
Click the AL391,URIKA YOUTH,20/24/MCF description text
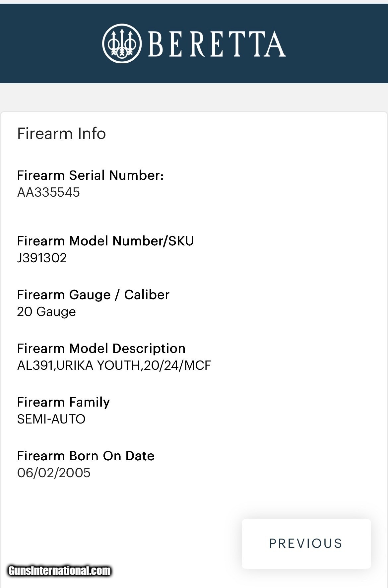(x=114, y=365)
